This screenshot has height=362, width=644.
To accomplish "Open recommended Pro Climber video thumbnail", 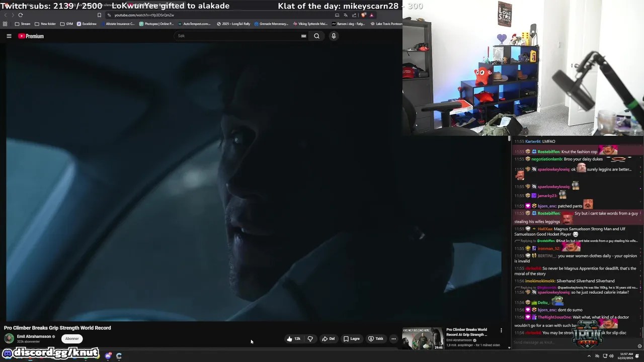I will coord(423,338).
